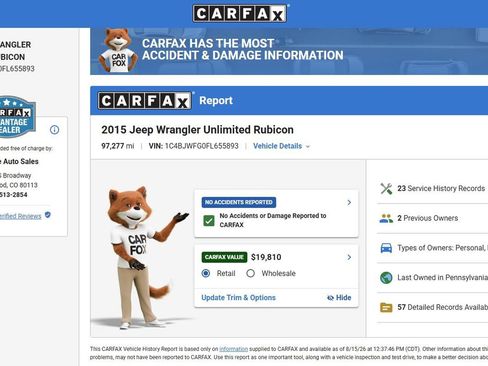Click the 2015 Jeep Wrangler Unlimited Rubicon title
The image size is (488, 366).
tap(197, 130)
